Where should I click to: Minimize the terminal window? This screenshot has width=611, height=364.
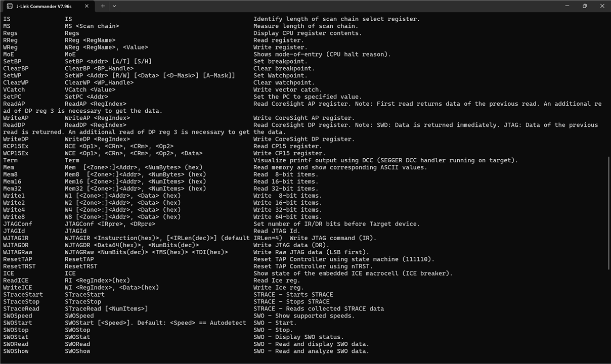[567, 6]
